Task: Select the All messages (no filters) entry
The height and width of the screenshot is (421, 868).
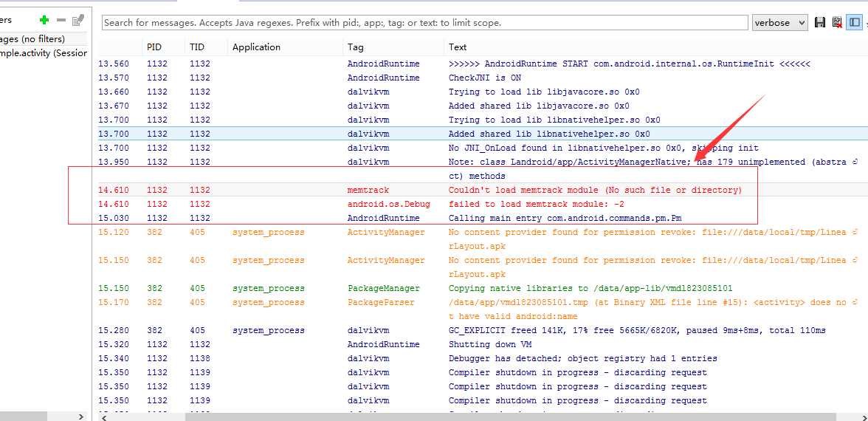Action: [43, 38]
